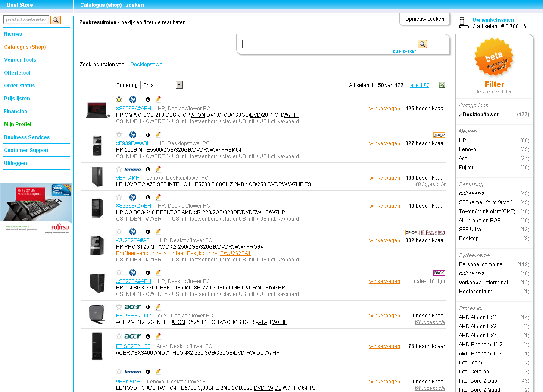The image size is (543, 392).
Task: Click '48 ingekocht' on VBFK4MH row
Action: (430, 184)
